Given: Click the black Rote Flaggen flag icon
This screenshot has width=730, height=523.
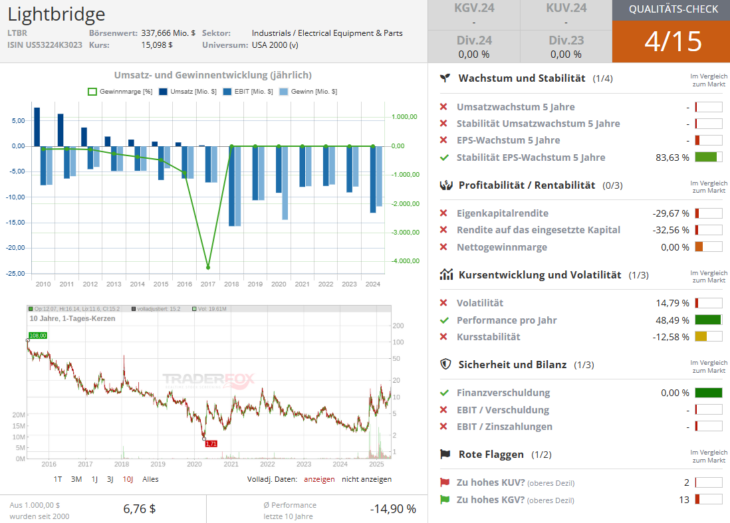Looking at the screenshot, I should (444, 454).
